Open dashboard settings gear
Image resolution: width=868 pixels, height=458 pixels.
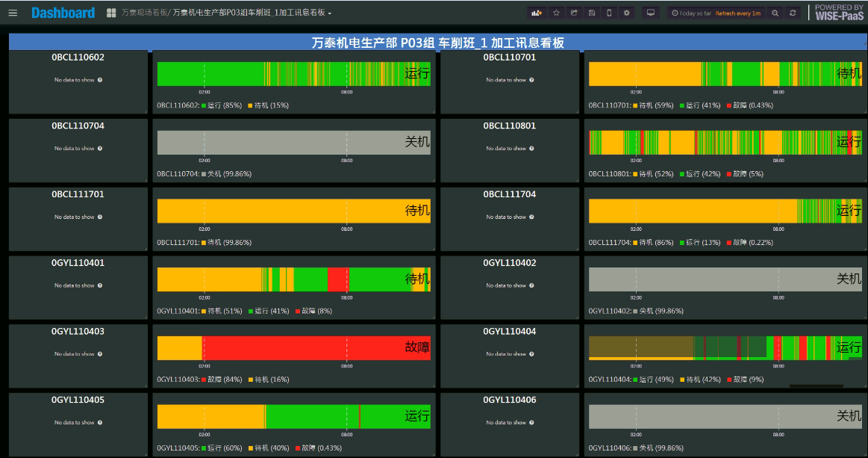pos(627,13)
